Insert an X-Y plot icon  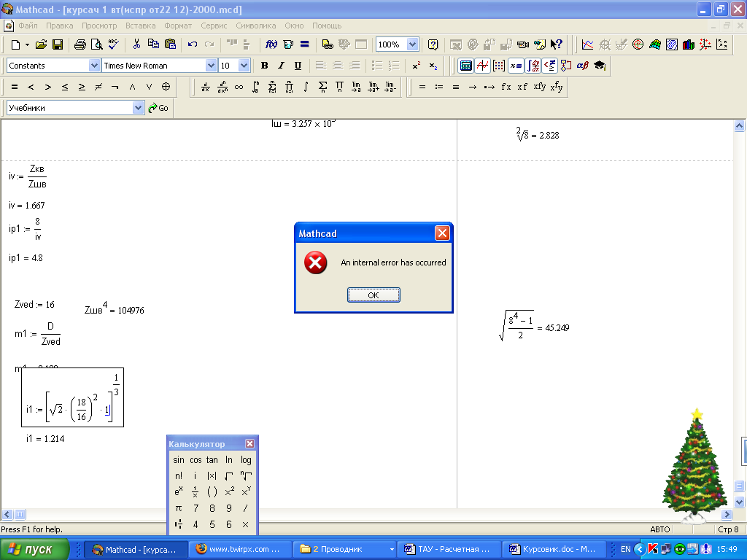[587, 44]
